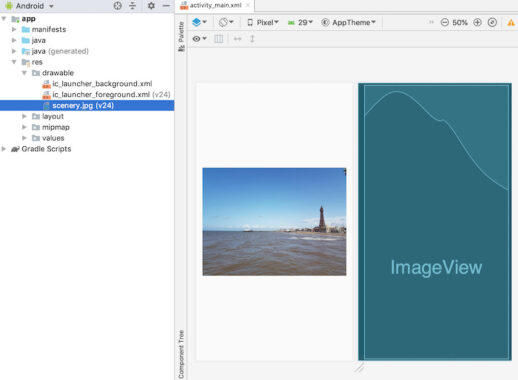This screenshot has width=518, height=380.
Task: Click the expand vertically icon
Action: pos(252,39)
